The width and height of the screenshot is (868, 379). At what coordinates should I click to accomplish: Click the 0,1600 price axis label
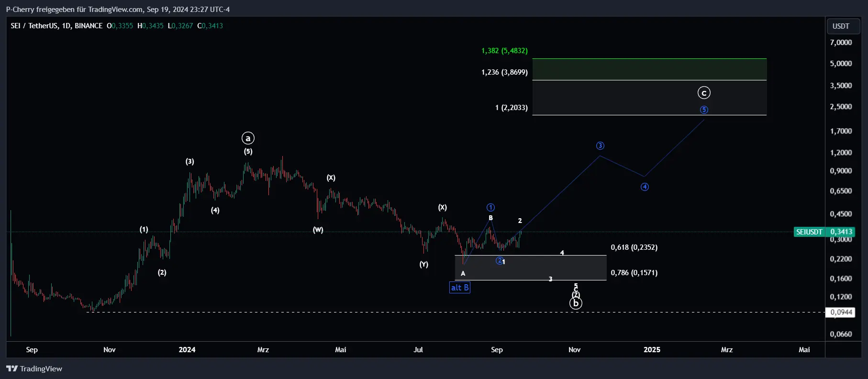point(841,279)
